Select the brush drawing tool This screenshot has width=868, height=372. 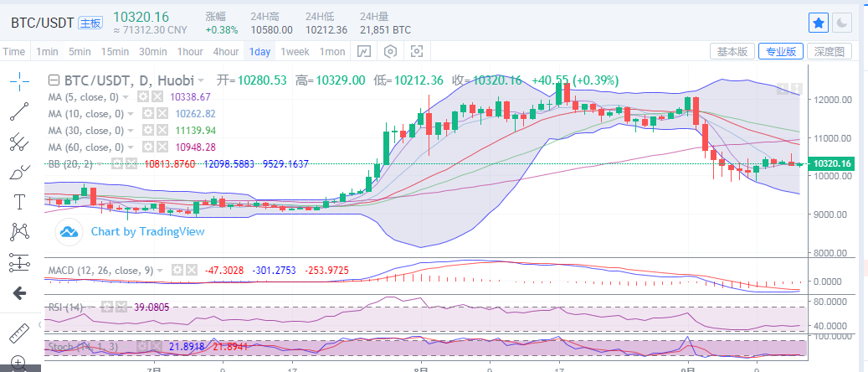tap(19, 172)
